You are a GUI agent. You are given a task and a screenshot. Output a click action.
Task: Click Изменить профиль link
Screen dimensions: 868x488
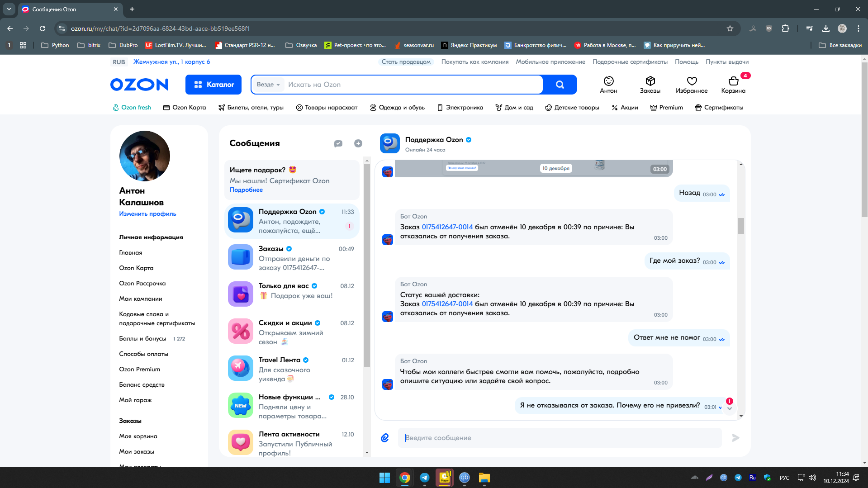point(147,214)
